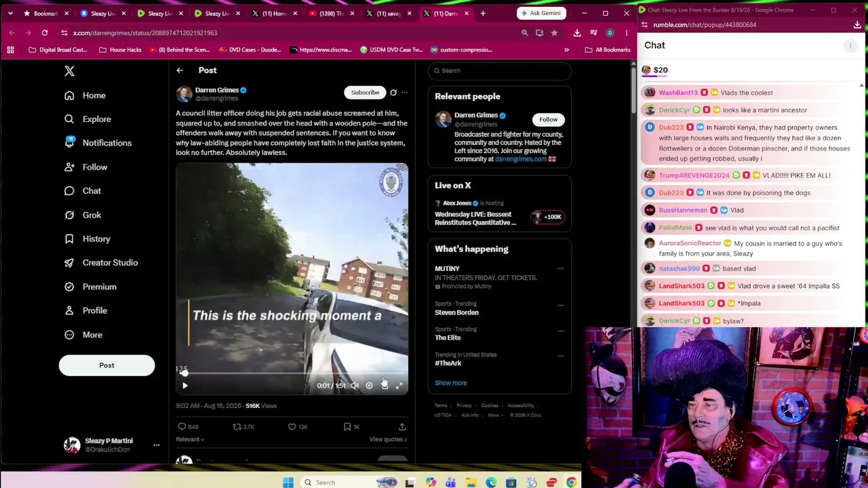Open Chrome from the taskbar

[572, 483]
